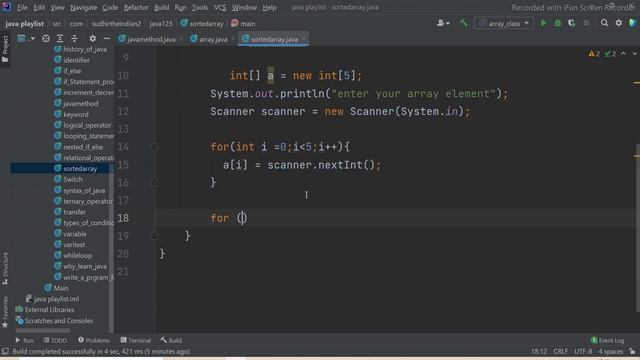The height and width of the screenshot is (360, 640).
Task: Expand all icon in Project panel toolbar
Action: [60, 38]
